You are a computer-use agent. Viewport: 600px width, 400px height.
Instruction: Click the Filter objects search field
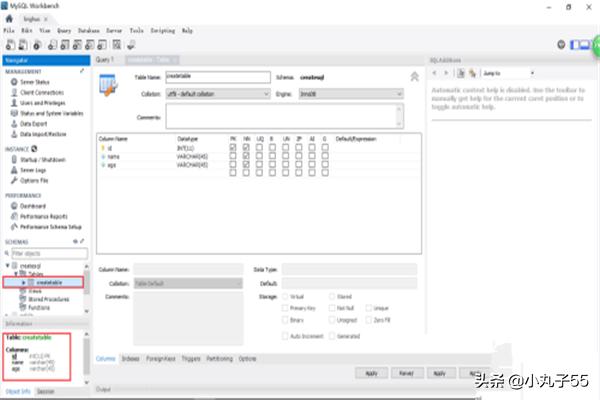[49, 253]
